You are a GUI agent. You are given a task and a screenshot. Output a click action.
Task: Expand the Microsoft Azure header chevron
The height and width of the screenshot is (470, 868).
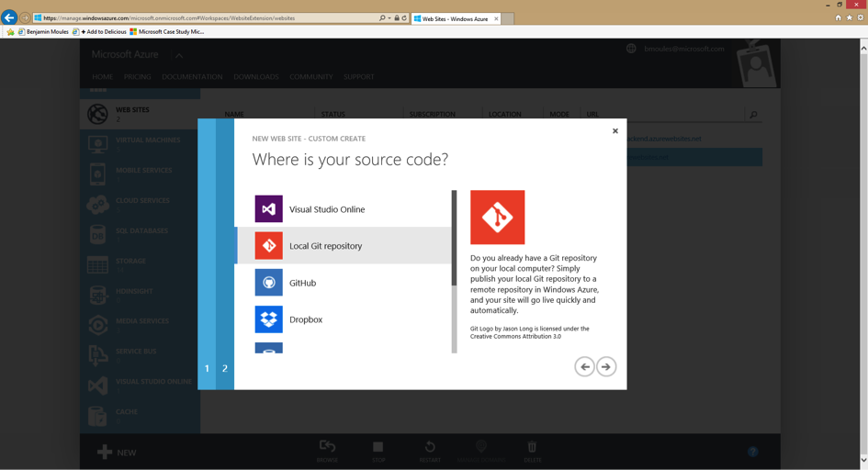[179, 55]
